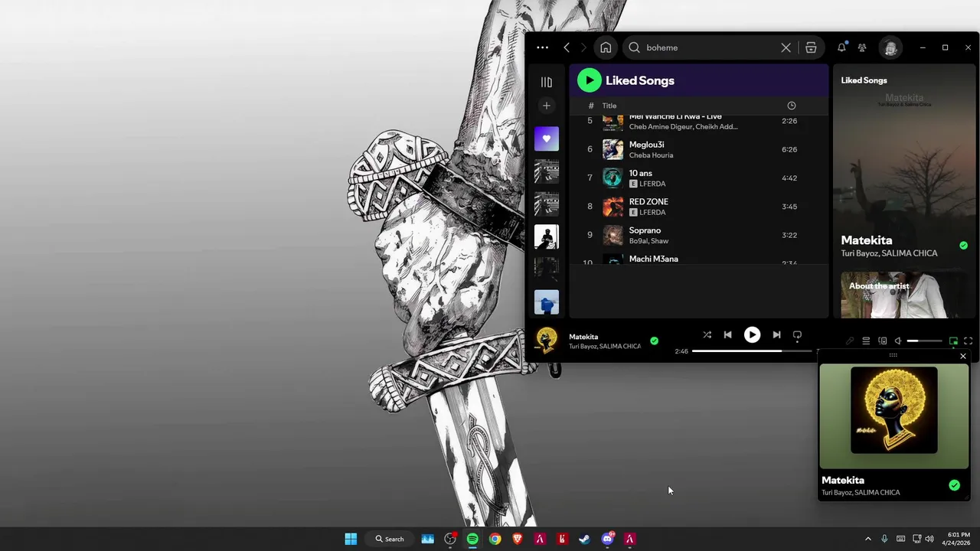Click the RED ZONE album thumbnail
This screenshot has height=551, width=980.
tap(612, 207)
